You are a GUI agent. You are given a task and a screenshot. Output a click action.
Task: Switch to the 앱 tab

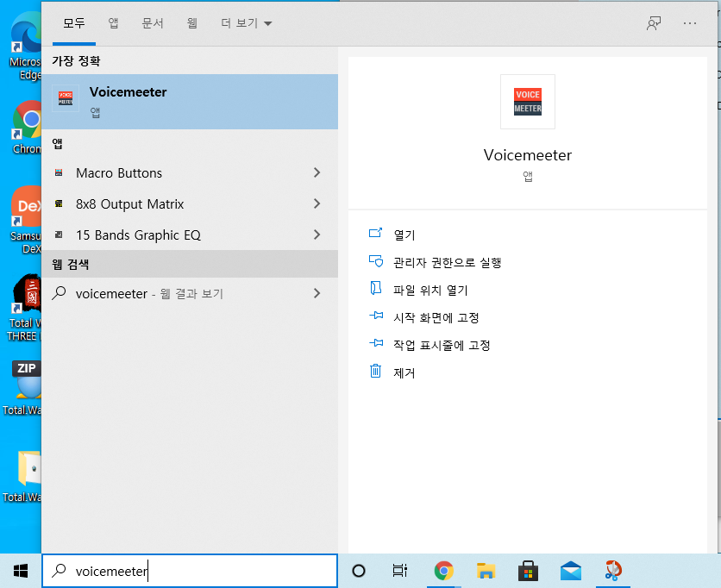click(113, 23)
